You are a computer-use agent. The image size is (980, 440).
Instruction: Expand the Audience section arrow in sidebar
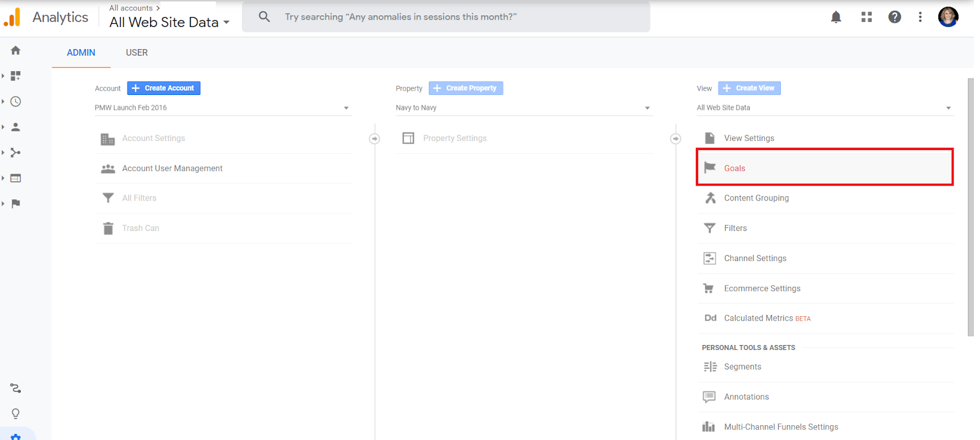[x=3, y=127]
